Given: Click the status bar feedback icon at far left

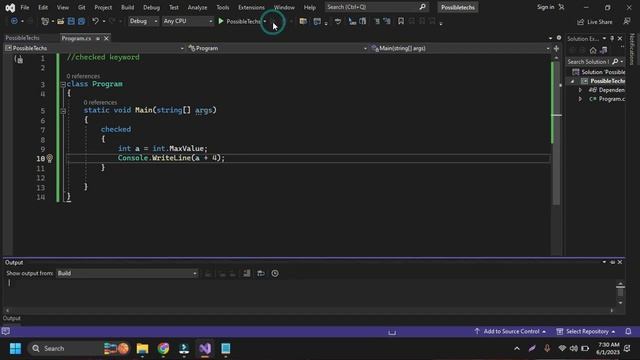Looking at the screenshot, I should tap(6, 331).
